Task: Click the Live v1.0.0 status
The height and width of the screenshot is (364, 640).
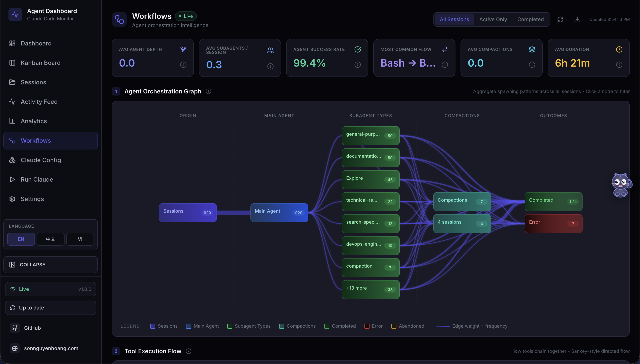Action: pyautogui.click(x=51, y=289)
